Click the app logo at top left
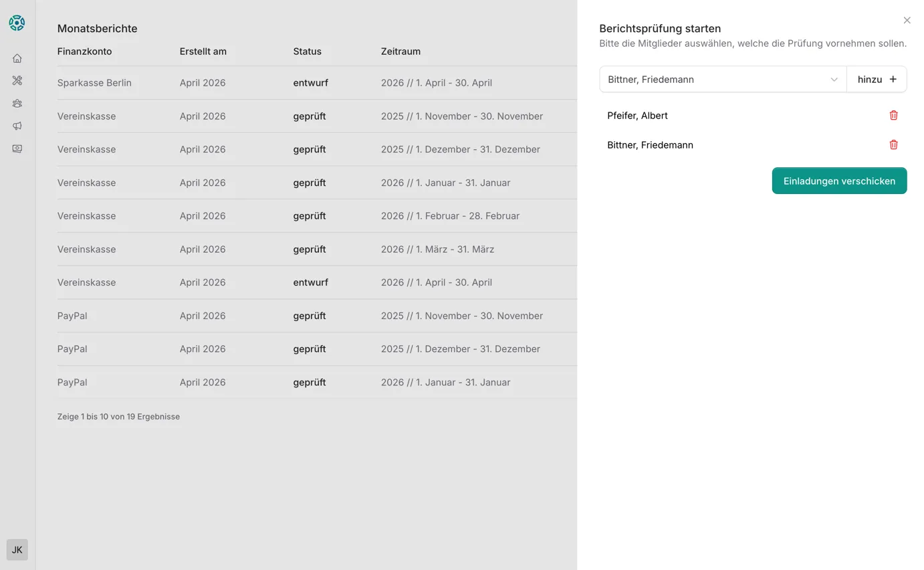This screenshot has width=924, height=570. pyautogui.click(x=17, y=23)
